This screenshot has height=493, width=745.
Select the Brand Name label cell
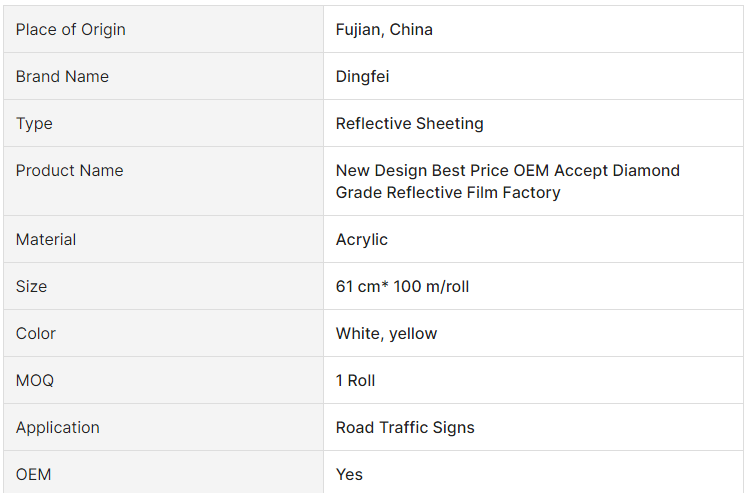[x=62, y=77]
